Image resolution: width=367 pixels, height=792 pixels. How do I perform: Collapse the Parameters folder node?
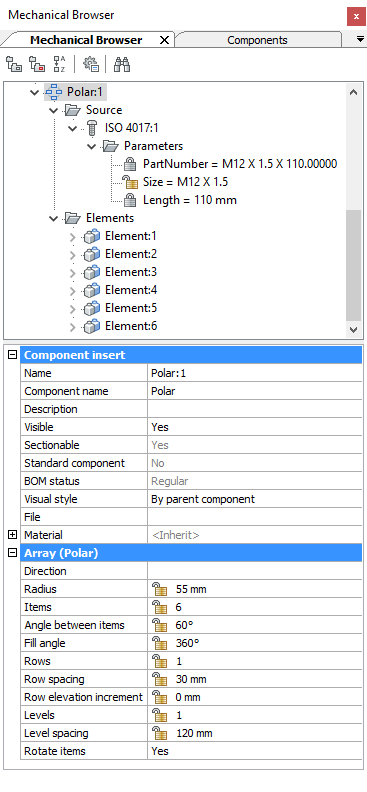91,146
